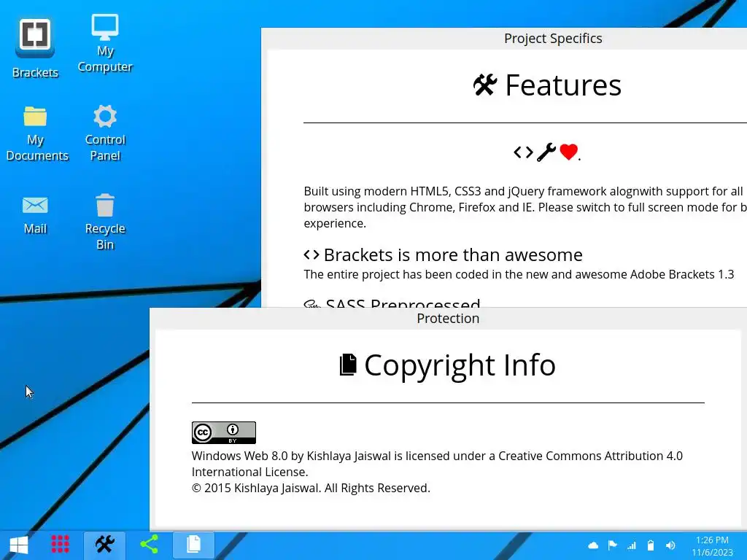Click the battery icon in system tray
Viewport: 747px width, 560px height.
(x=651, y=545)
